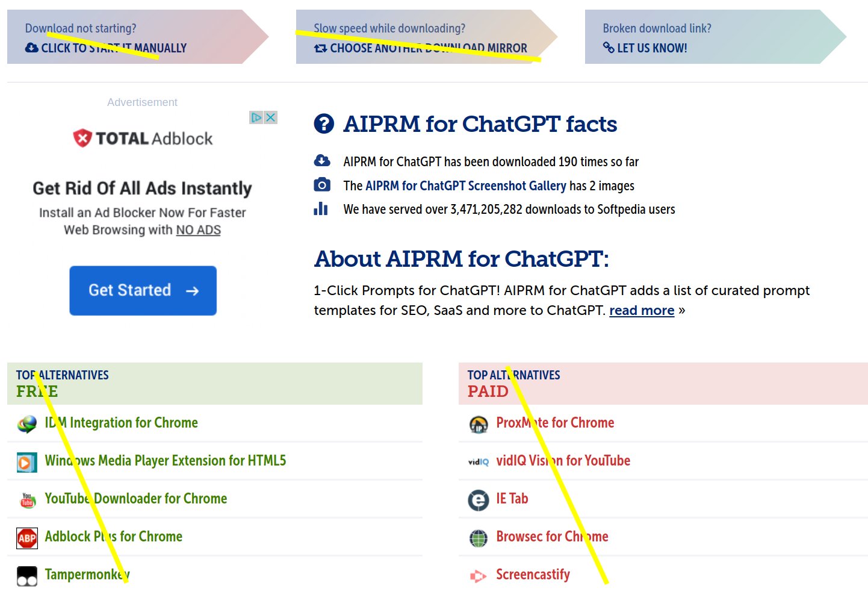Follow the read more link
The image size is (868, 598).
tap(641, 311)
